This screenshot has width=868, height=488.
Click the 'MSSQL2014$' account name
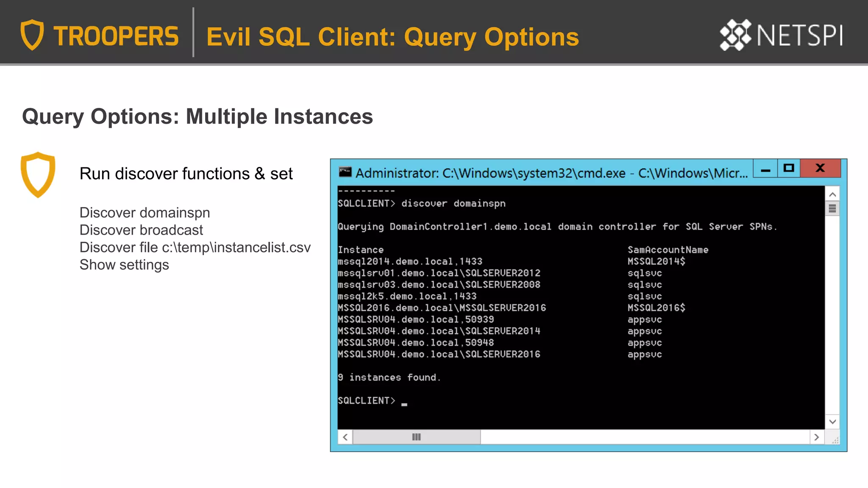pos(657,261)
